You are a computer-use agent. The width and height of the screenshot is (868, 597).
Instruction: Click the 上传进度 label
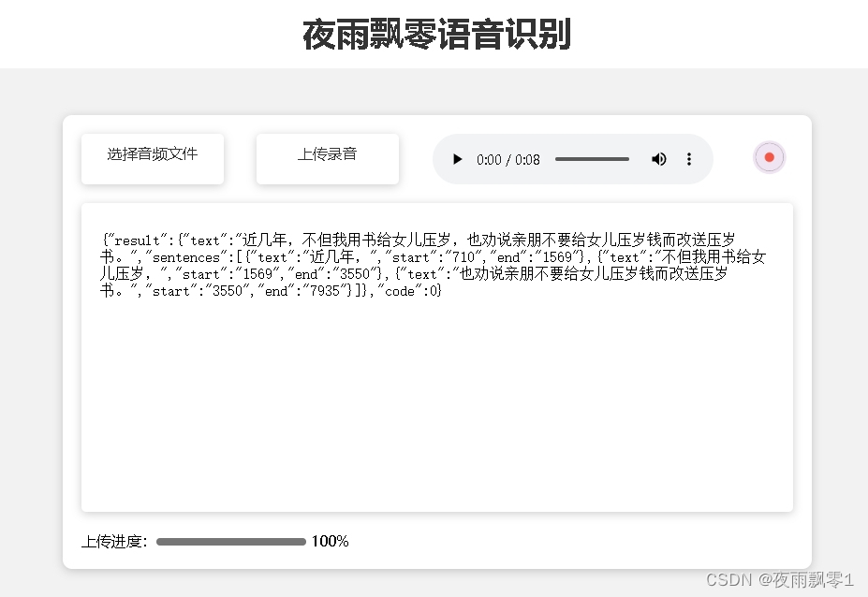click(113, 542)
